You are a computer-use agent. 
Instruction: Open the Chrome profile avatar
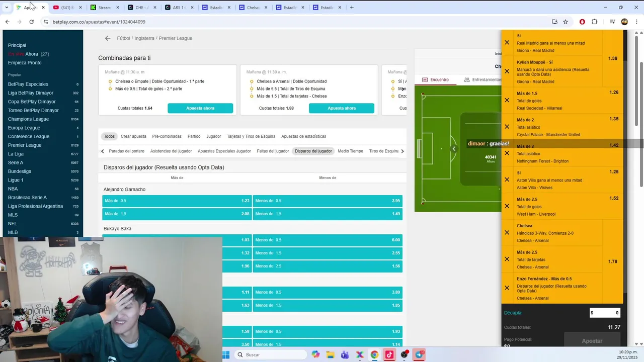(x=624, y=22)
